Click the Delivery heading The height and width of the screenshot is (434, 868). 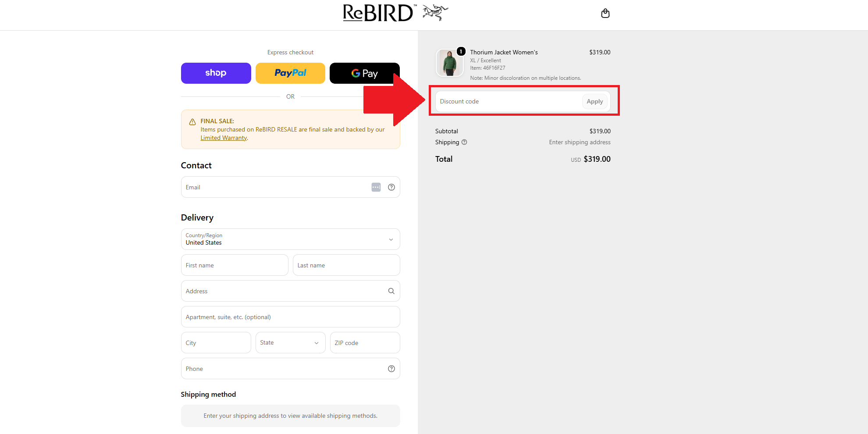(x=197, y=217)
